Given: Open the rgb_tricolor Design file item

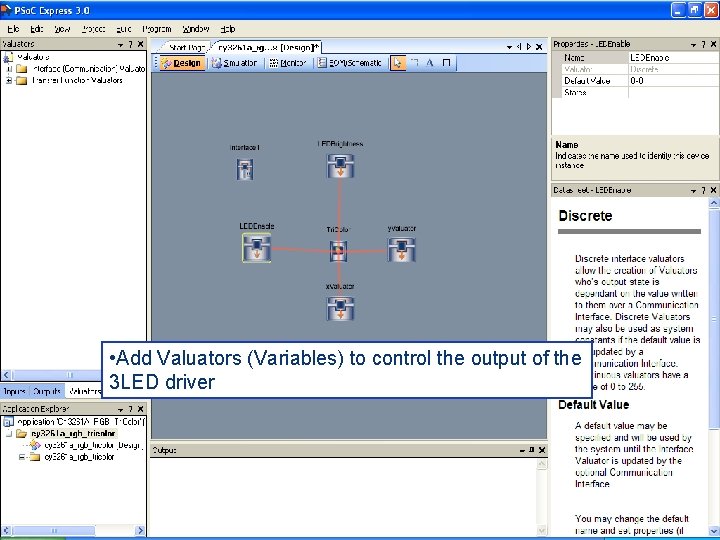Looking at the screenshot, I should click(92, 445).
